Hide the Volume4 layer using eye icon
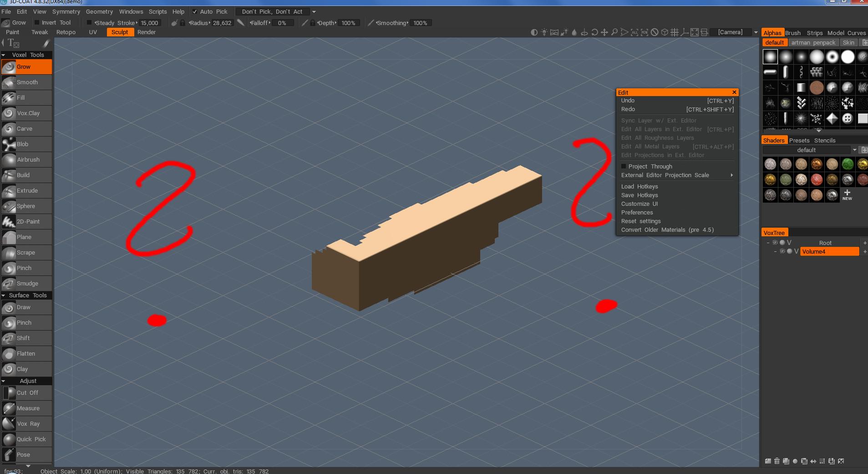Viewport: 868px width, 474px height. pyautogui.click(x=782, y=251)
